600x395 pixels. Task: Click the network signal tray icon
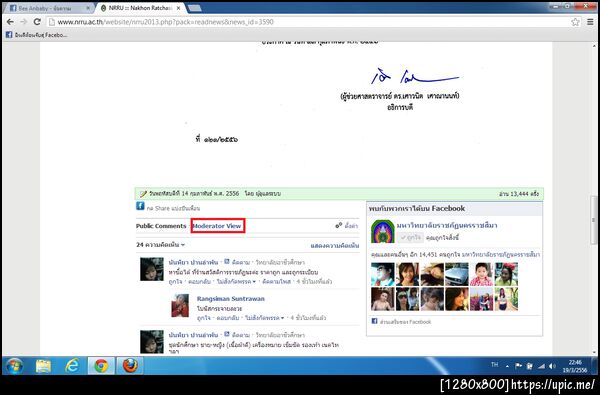541,366
